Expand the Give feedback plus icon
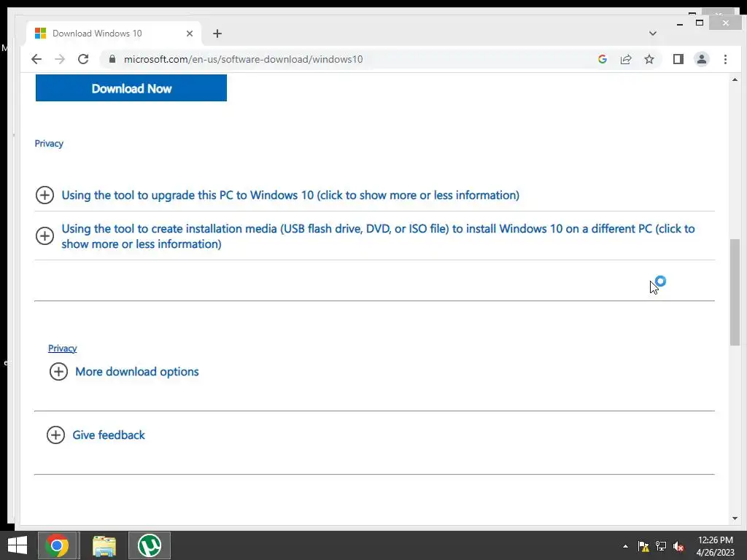Screen dimensions: 747x560 [55, 435]
